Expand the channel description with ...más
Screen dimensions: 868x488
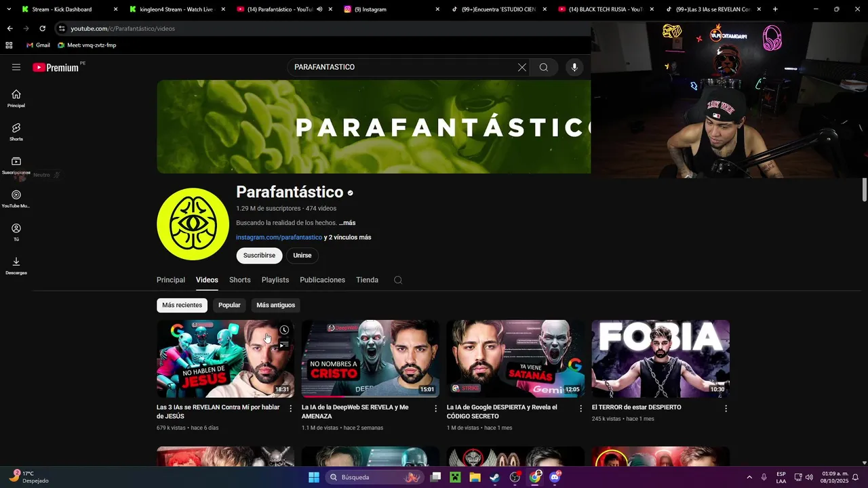point(347,223)
